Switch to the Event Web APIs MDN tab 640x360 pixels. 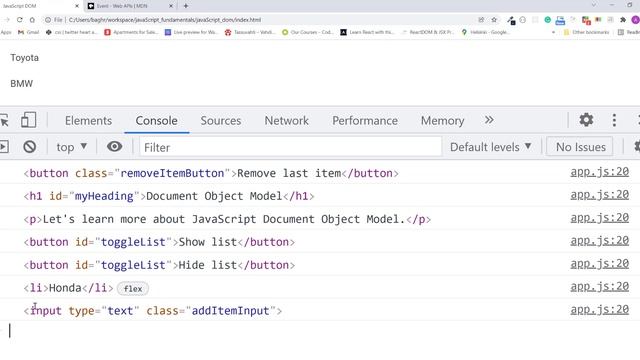tap(127, 6)
